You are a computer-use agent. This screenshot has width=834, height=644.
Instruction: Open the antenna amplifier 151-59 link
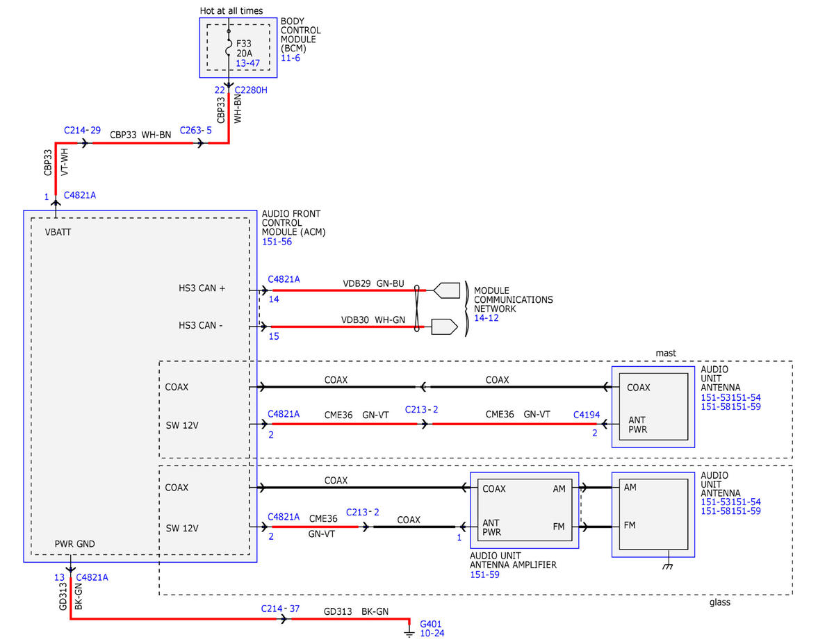[x=485, y=575]
